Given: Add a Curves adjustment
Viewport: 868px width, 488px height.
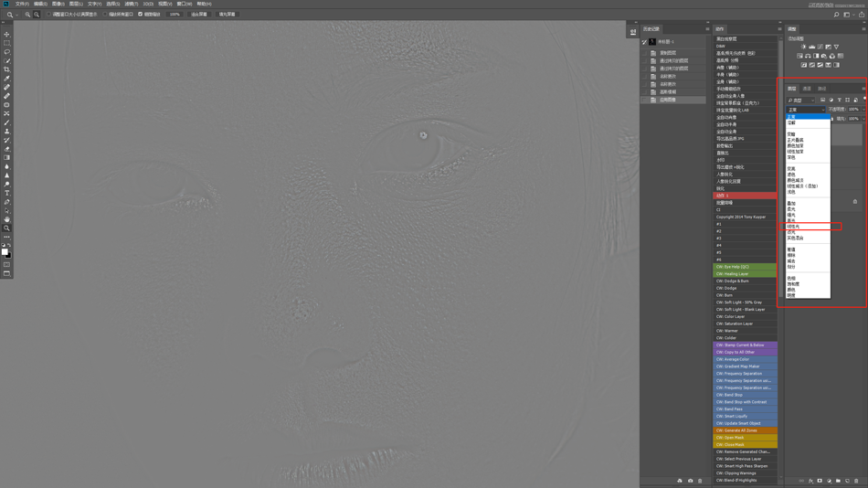Looking at the screenshot, I should [x=820, y=48].
